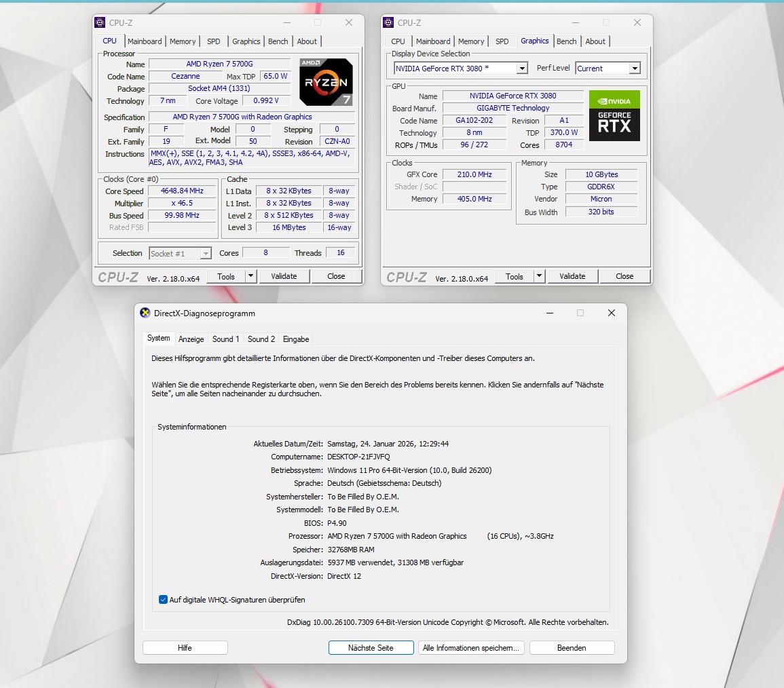Select the CPU tab in left CPU-Z
The image size is (784, 688).
click(x=109, y=41)
